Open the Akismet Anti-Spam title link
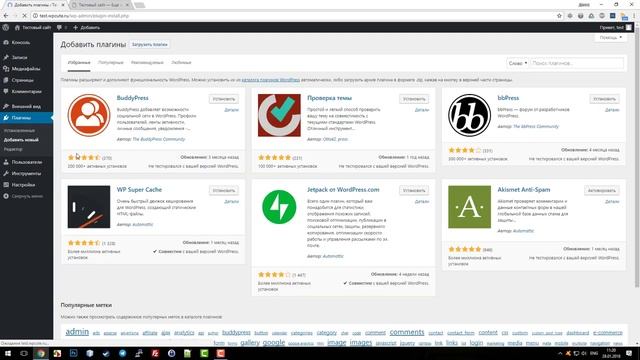 click(x=524, y=190)
